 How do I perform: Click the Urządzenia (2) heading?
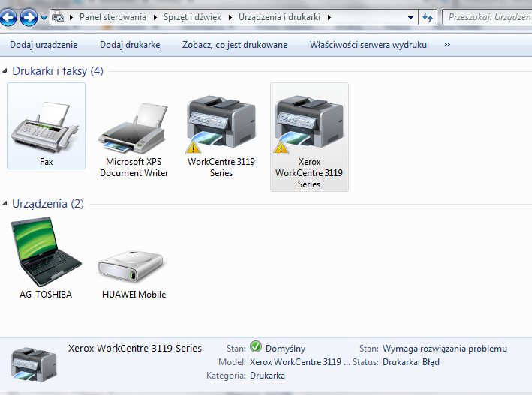(48, 203)
